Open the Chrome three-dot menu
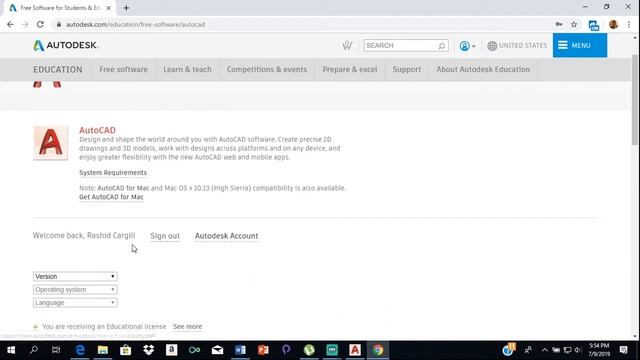 coord(629,24)
